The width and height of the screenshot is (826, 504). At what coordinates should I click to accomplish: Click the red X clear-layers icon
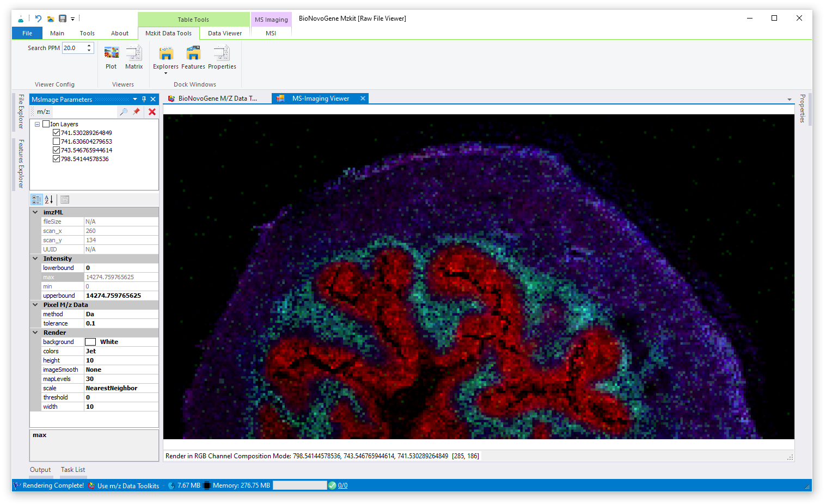tap(152, 112)
